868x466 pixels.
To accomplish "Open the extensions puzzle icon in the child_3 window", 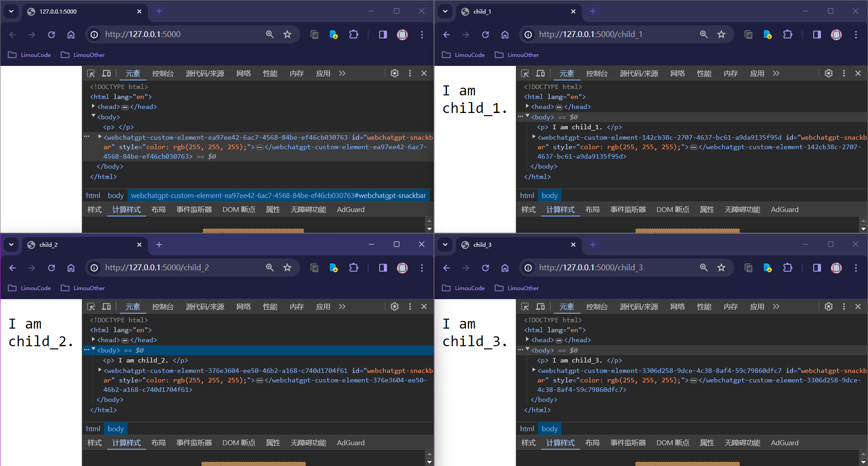I will coord(788,268).
